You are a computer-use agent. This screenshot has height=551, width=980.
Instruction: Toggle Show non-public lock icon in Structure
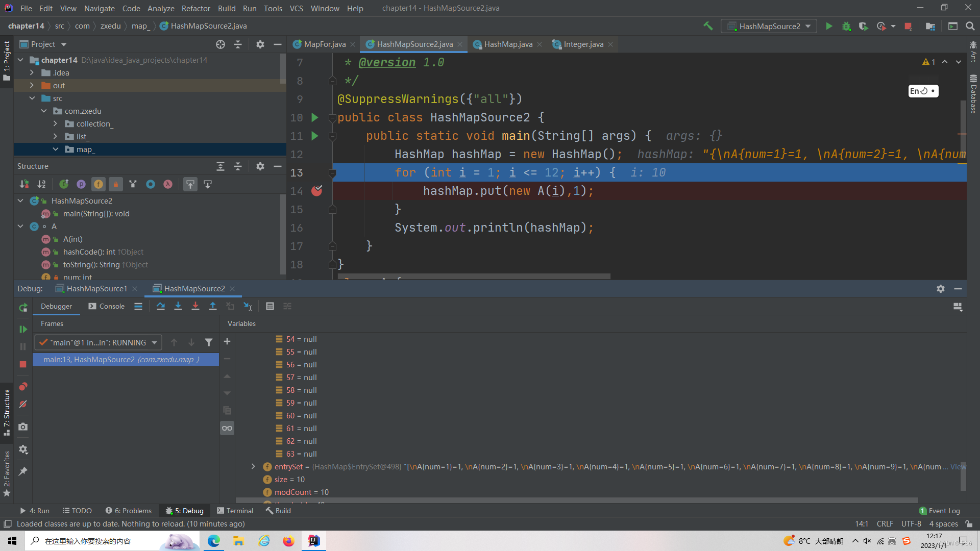point(116,184)
